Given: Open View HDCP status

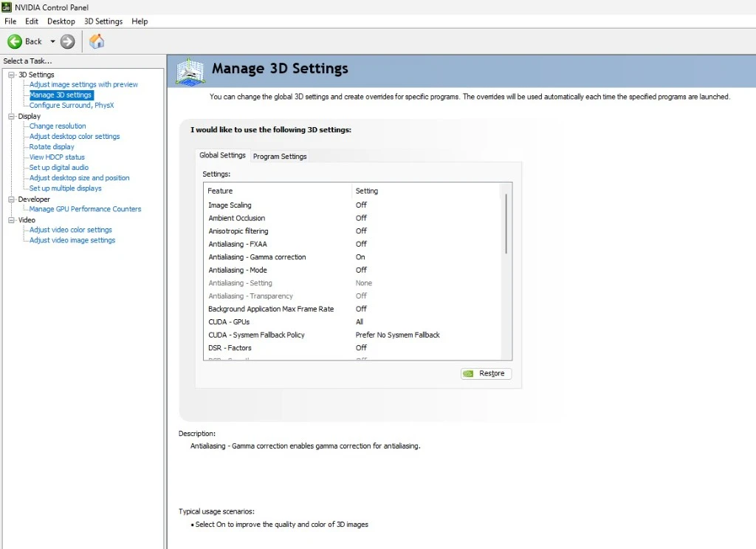Looking at the screenshot, I should pos(57,157).
